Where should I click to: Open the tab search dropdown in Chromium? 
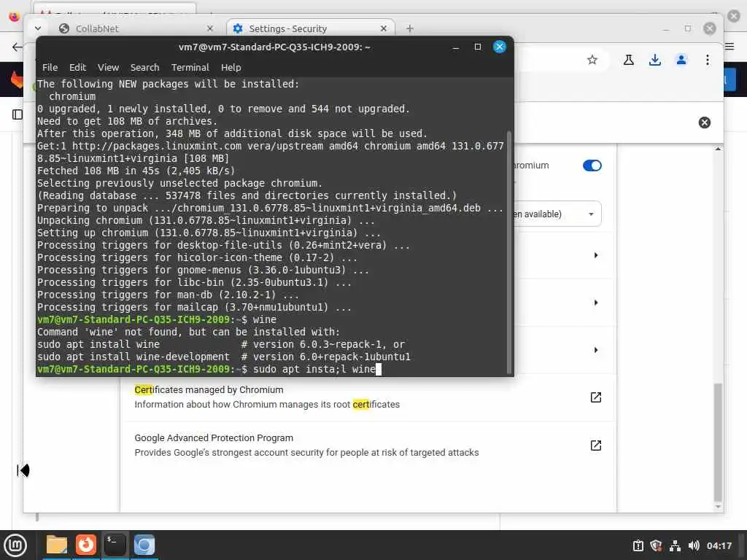click(38, 28)
